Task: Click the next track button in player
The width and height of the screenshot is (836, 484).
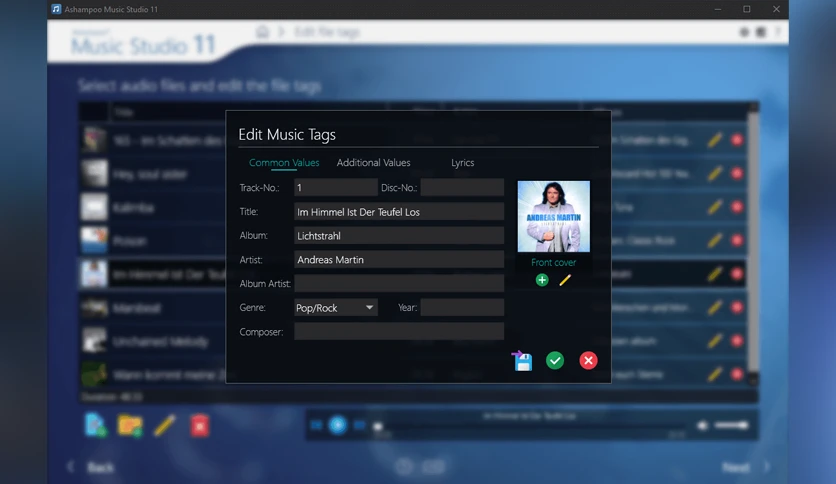Action: tap(359, 425)
